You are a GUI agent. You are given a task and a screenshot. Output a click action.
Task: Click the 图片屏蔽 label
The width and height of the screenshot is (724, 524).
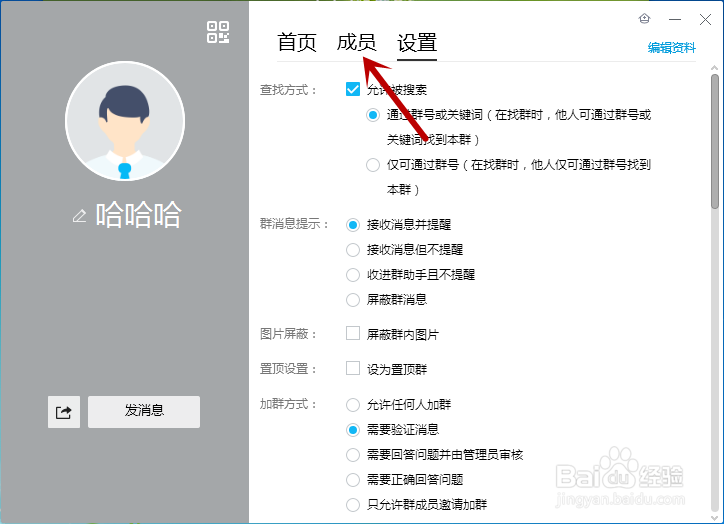click(x=288, y=334)
